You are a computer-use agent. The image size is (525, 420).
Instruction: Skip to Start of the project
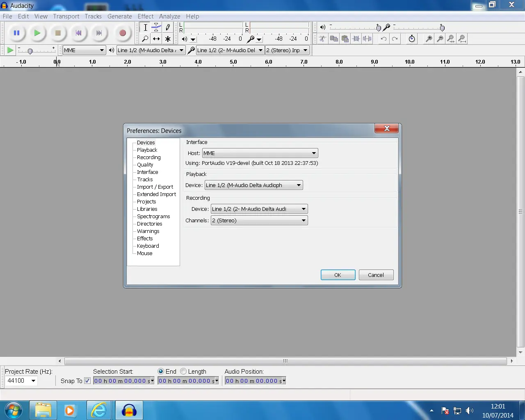point(78,33)
